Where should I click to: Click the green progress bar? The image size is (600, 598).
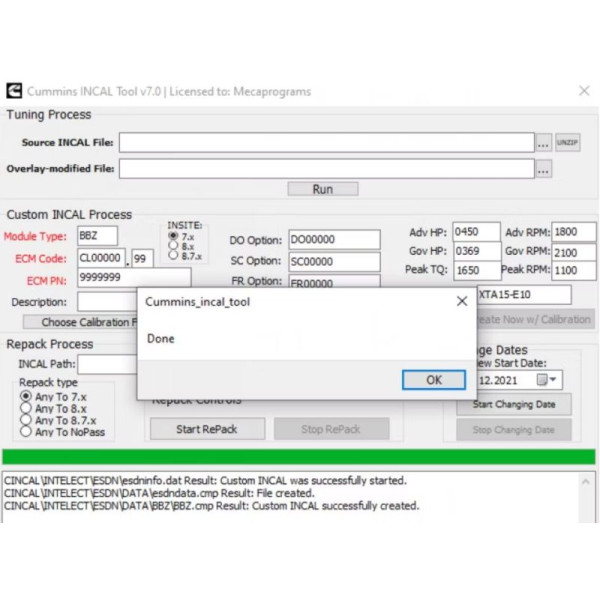coord(298,456)
